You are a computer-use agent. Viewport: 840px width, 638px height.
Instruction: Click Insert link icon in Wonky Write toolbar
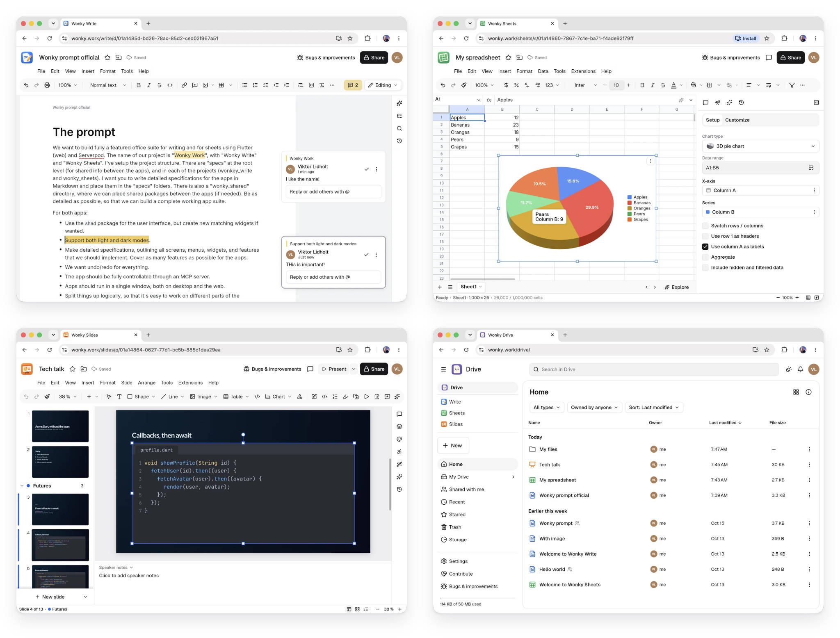(x=184, y=85)
